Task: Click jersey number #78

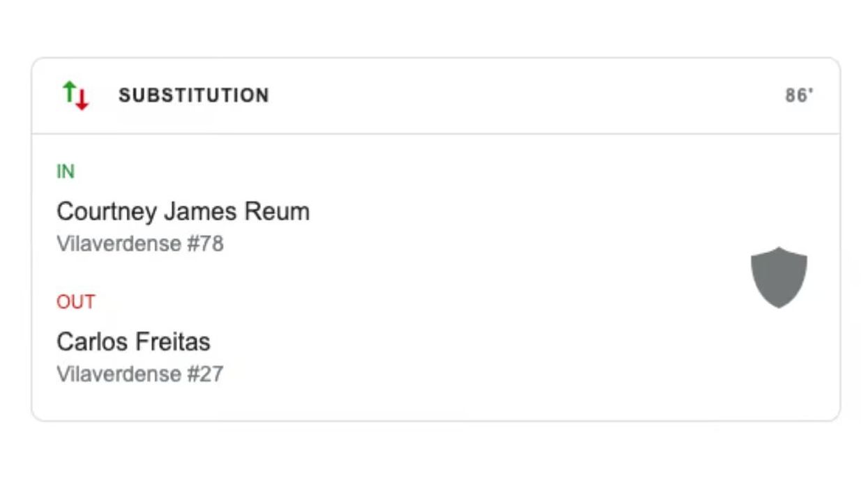Action: tap(205, 244)
